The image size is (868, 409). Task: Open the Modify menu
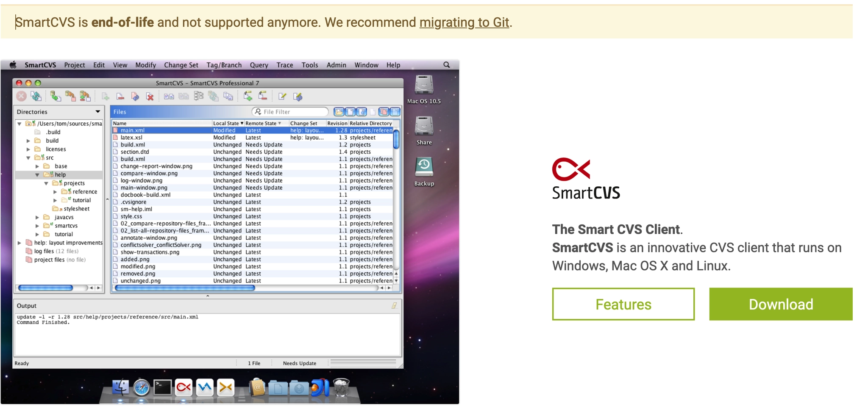point(146,65)
